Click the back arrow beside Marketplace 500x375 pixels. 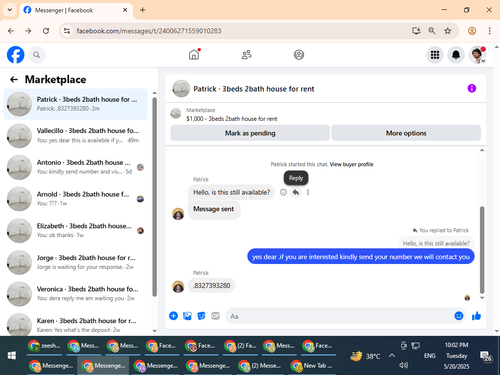point(14,79)
